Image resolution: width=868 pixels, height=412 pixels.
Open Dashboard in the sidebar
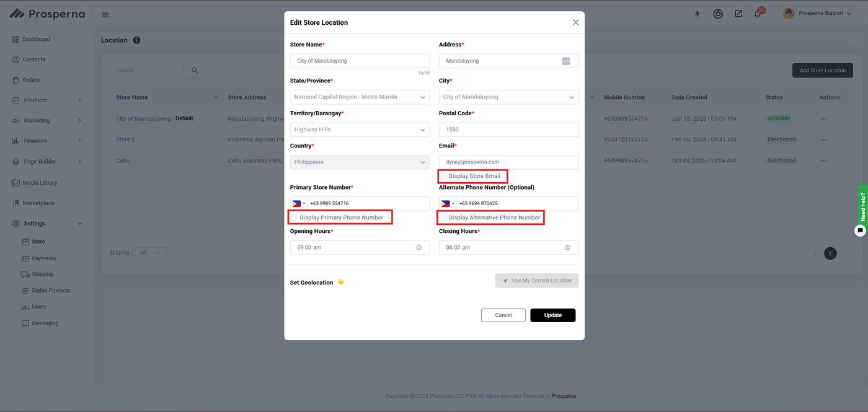[x=36, y=39]
